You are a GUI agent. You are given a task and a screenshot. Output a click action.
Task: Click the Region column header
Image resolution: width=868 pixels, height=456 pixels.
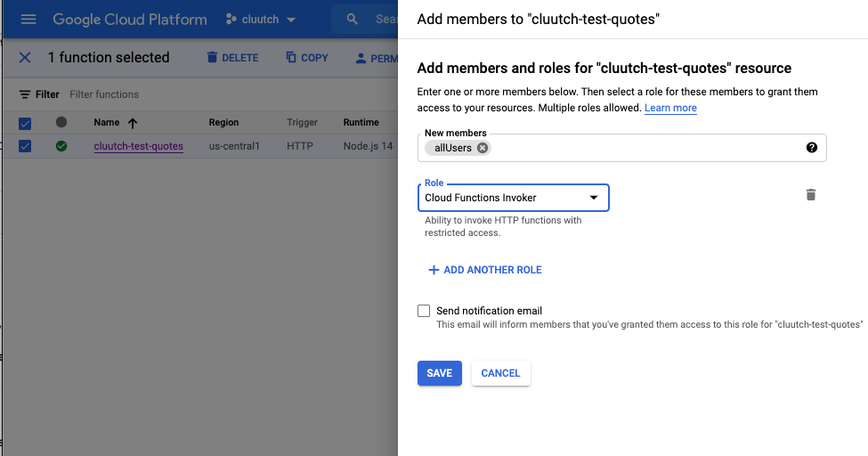223,122
